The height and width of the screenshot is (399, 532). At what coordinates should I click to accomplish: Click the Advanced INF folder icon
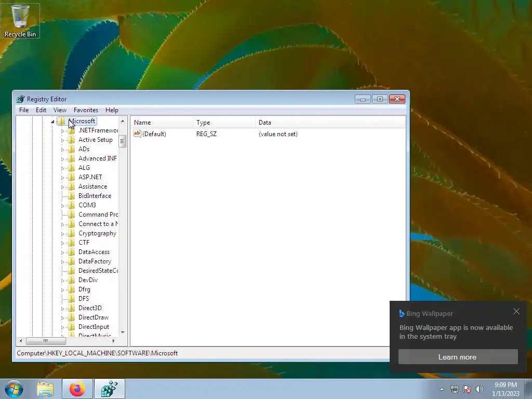(71, 158)
